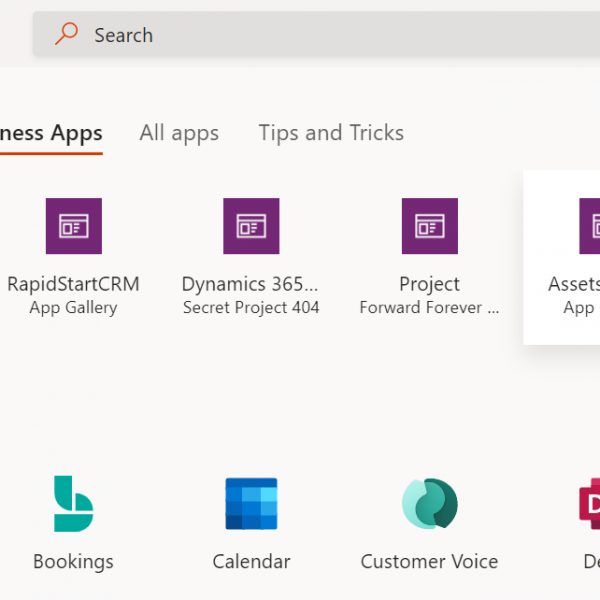
Task: Click the search magnifier icon
Action: tap(67, 34)
